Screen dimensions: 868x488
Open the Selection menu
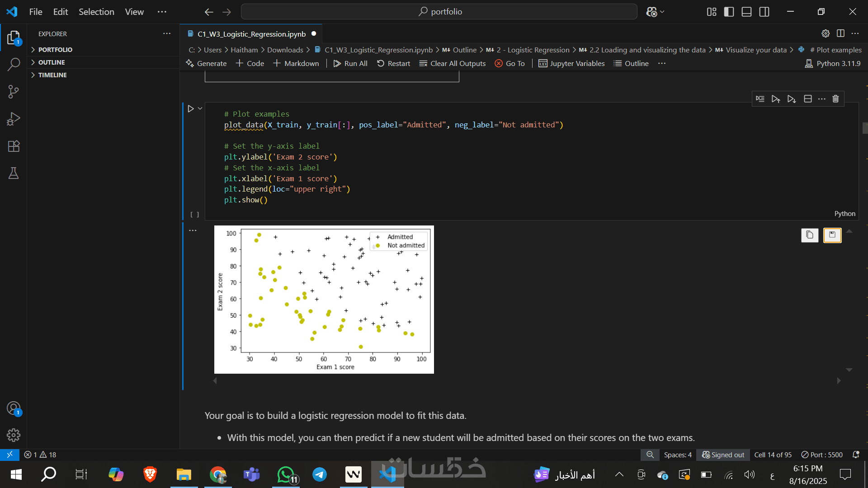coord(96,12)
